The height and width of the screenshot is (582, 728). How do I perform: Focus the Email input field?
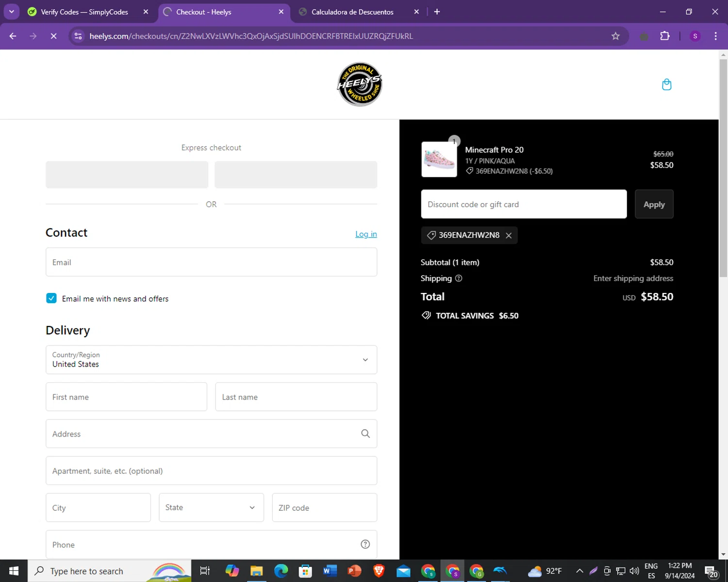coord(211,262)
